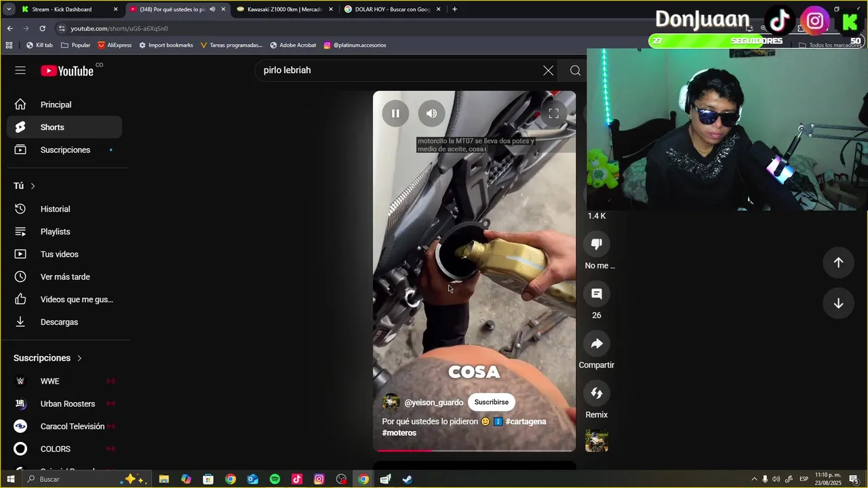Open site info icon in address bar
Image resolution: width=868 pixels, height=488 pixels.
62,28
